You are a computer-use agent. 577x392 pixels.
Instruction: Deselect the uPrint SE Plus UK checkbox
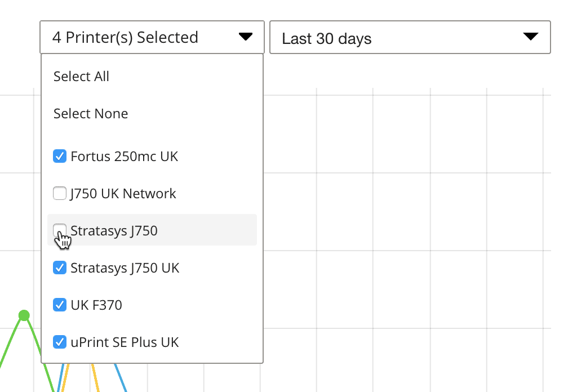tap(60, 342)
